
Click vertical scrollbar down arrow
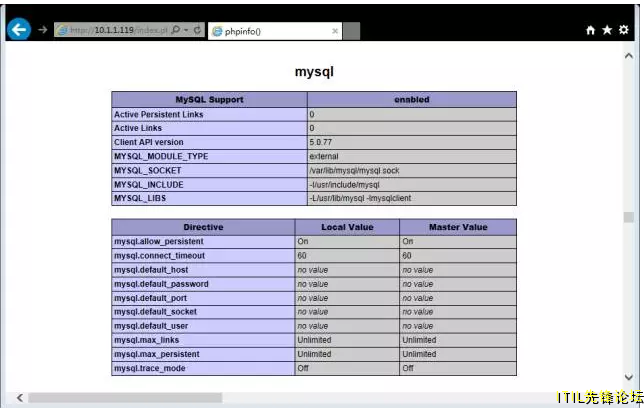click(x=628, y=377)
